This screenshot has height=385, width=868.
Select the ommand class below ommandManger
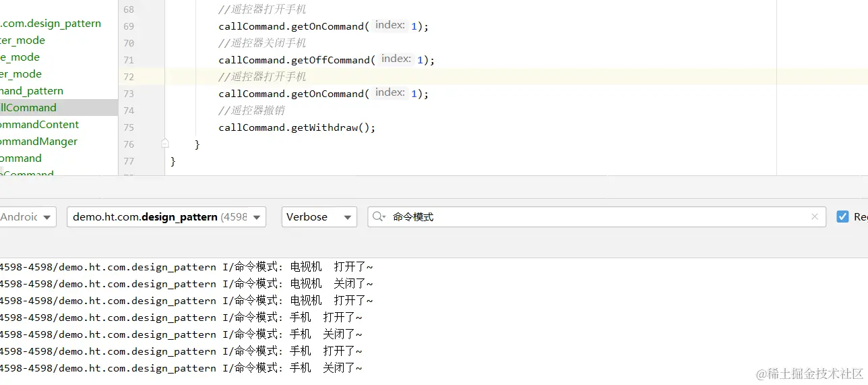(x=21, y=158)
